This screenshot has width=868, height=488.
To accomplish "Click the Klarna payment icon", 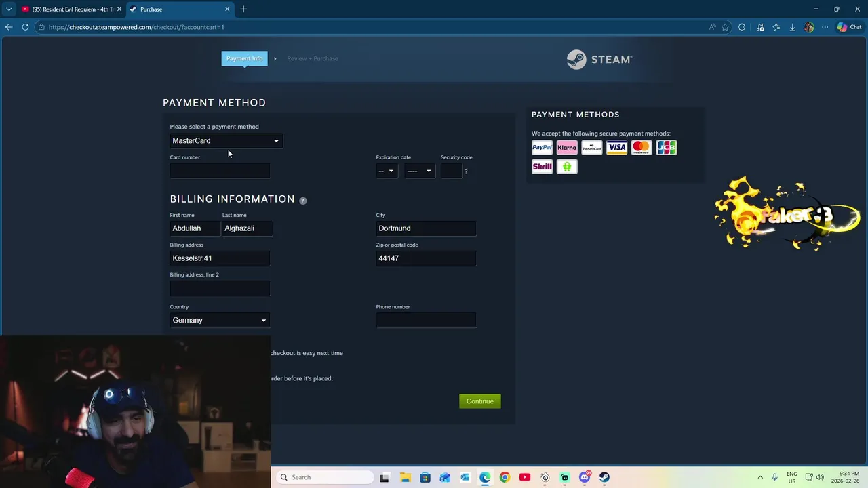I will tap(567, 147).
